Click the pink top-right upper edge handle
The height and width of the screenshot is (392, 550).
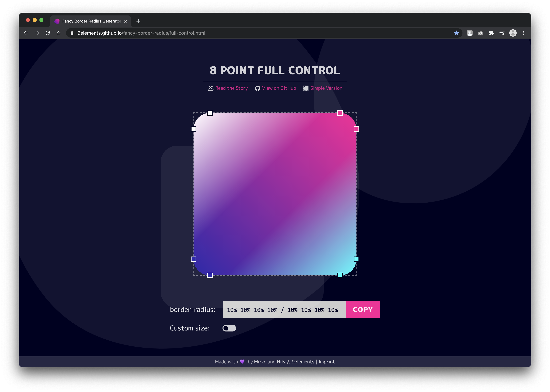click(340, 113)
